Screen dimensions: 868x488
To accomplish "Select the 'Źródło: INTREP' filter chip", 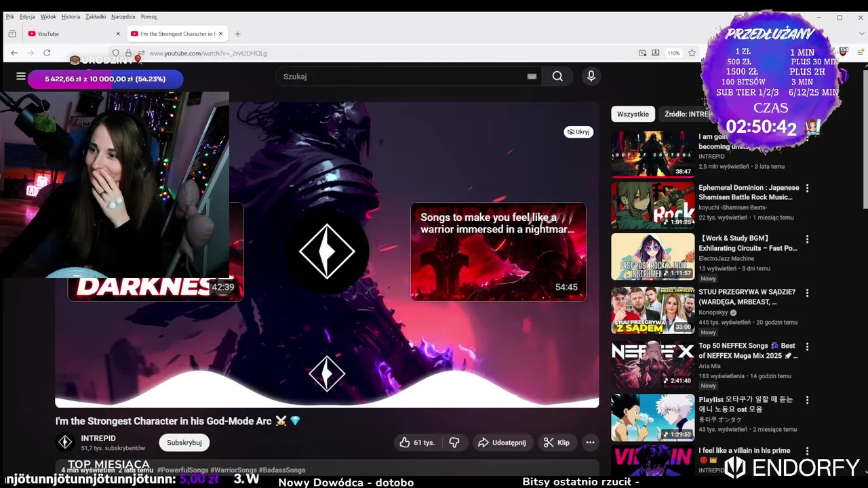I will pos(686,114).
